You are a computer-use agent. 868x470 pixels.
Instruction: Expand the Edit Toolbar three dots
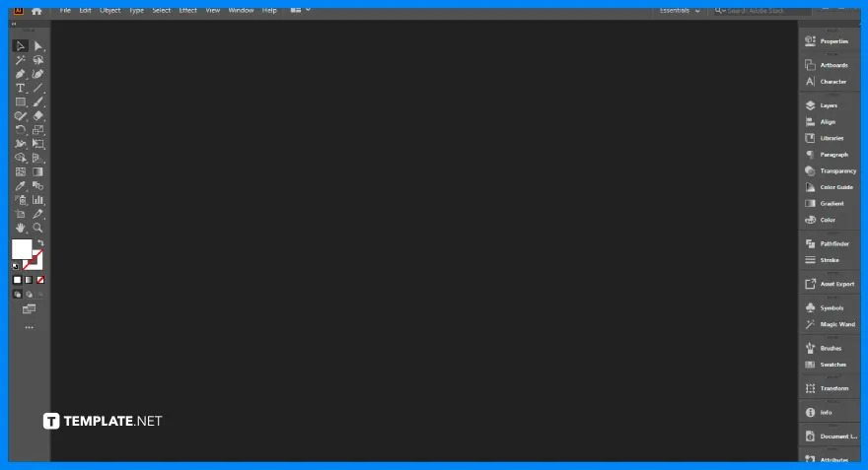(x=29, y=327)
